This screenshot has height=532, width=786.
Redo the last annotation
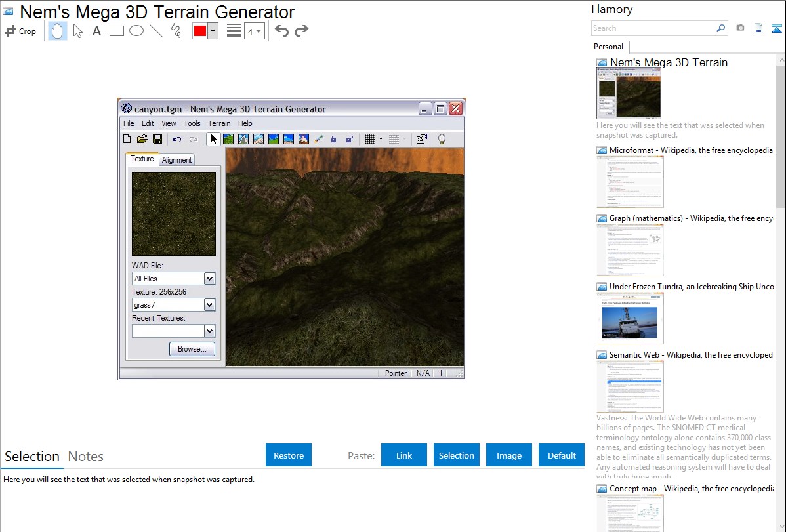(301, 31)
